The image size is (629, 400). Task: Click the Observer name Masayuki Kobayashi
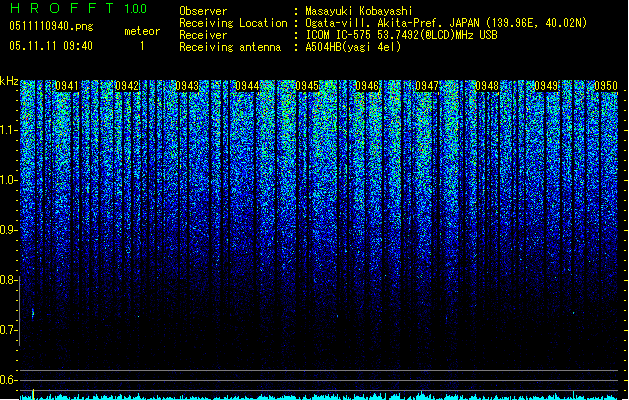click(x=359, y=11)
